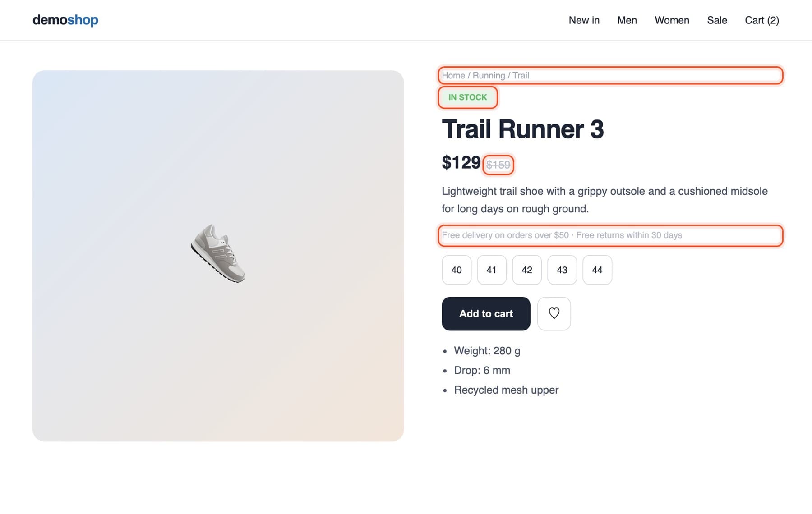
Task: Click the Trail Runner 3 title
Action: [522, 129]
